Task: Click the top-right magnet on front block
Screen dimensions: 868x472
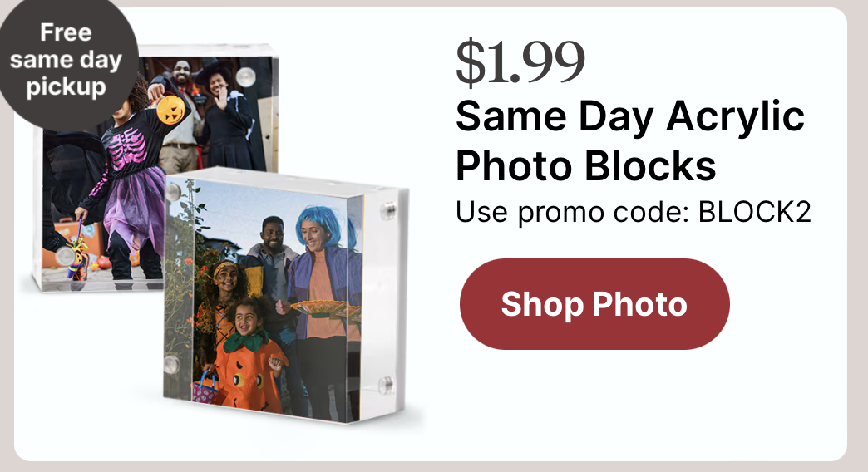Action: pyautogui.click(x=389, y=211)
